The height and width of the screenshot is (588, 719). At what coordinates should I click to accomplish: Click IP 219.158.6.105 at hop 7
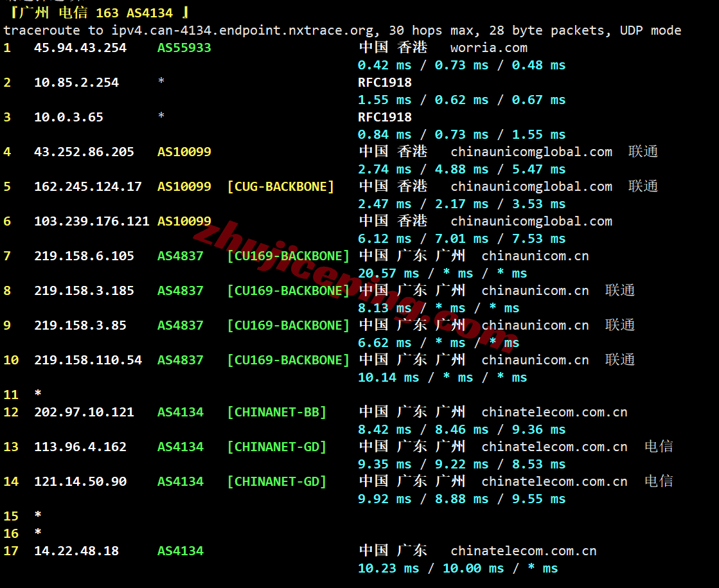[84, 256]
